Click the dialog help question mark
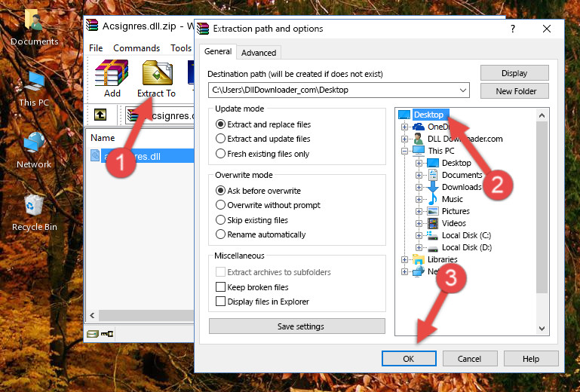The image size is (580, 392). 513,29
